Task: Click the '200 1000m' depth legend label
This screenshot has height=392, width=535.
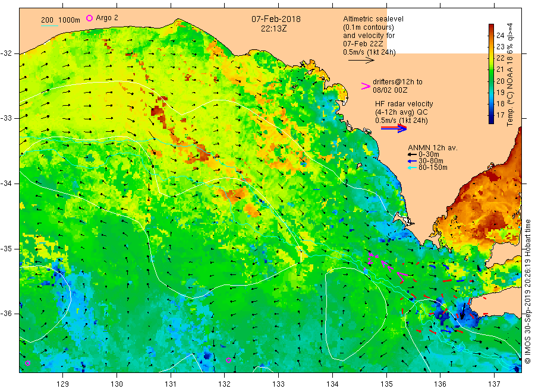Action: coord(61,20)
